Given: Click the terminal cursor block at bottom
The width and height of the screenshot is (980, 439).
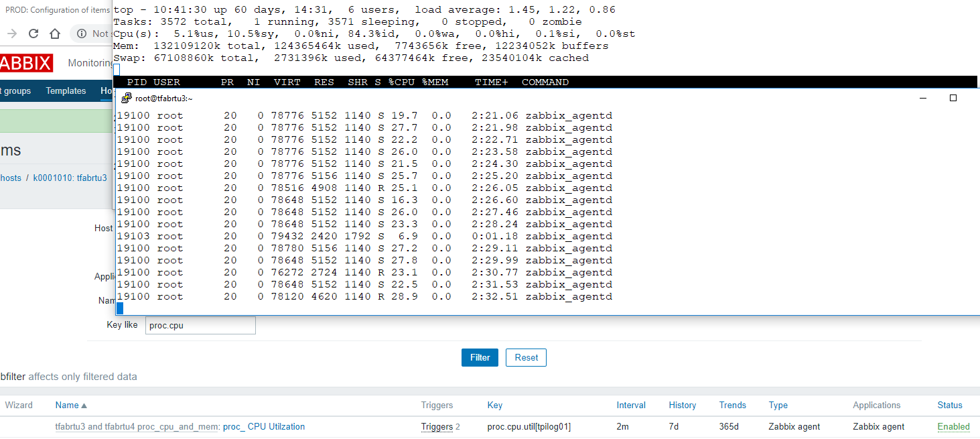Looking at the screenshot, I should 120,308.
